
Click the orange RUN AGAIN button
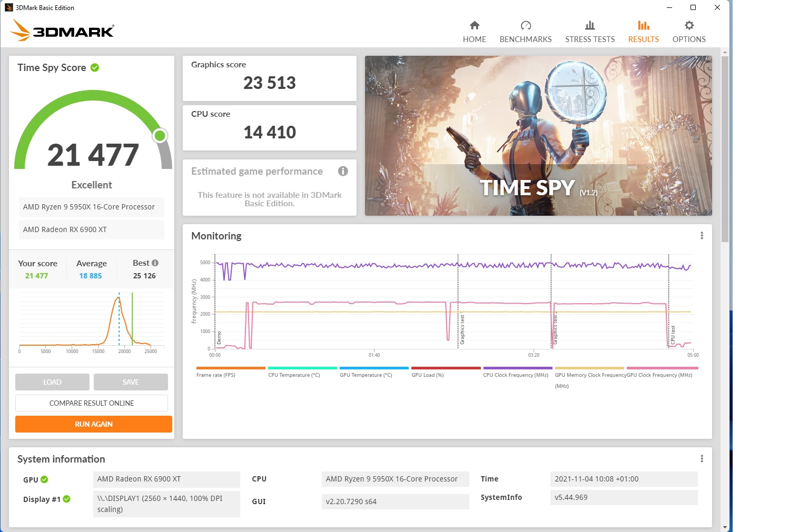[94, 424]
